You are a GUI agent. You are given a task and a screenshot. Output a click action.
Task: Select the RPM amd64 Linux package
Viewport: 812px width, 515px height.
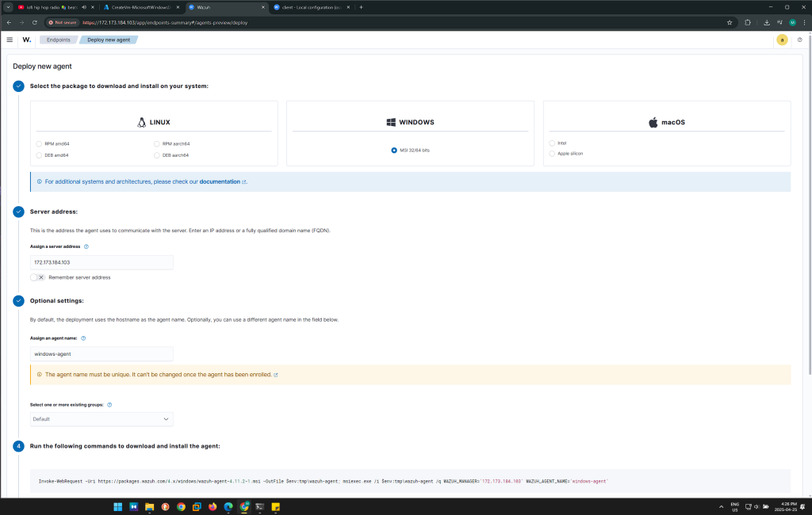(39, 144)
